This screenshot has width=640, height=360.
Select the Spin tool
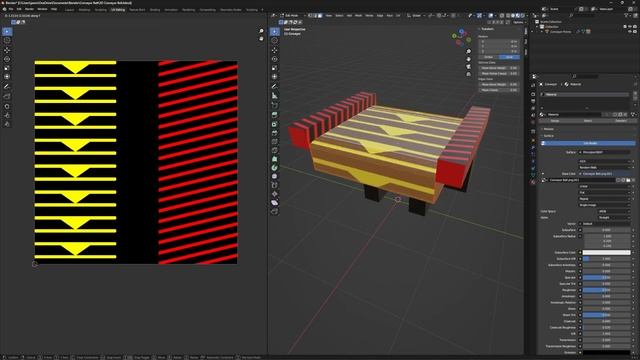pos(275,167)
